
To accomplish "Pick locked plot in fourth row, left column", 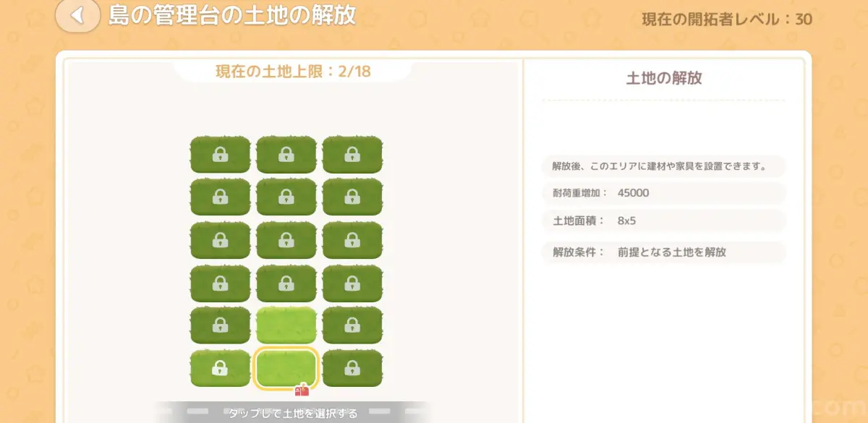I will (220, 283).
